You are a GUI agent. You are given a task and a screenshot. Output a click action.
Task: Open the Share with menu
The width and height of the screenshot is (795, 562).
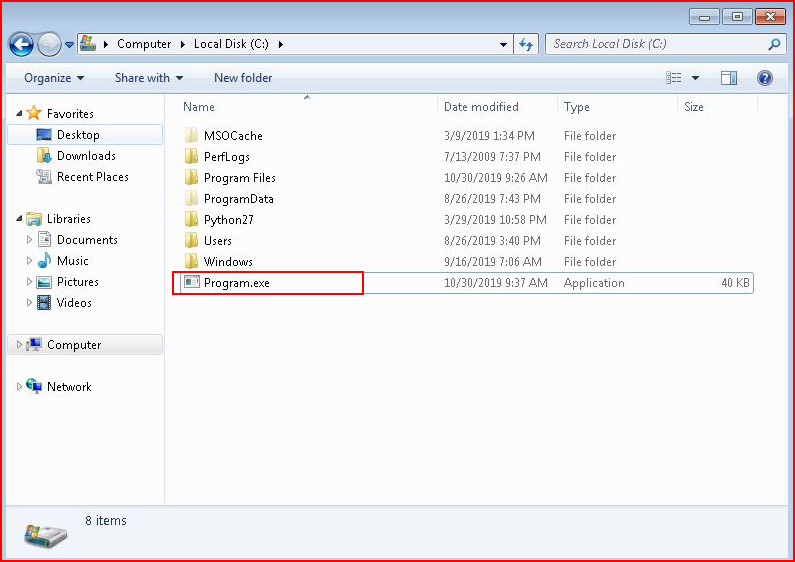click(149, 78)
